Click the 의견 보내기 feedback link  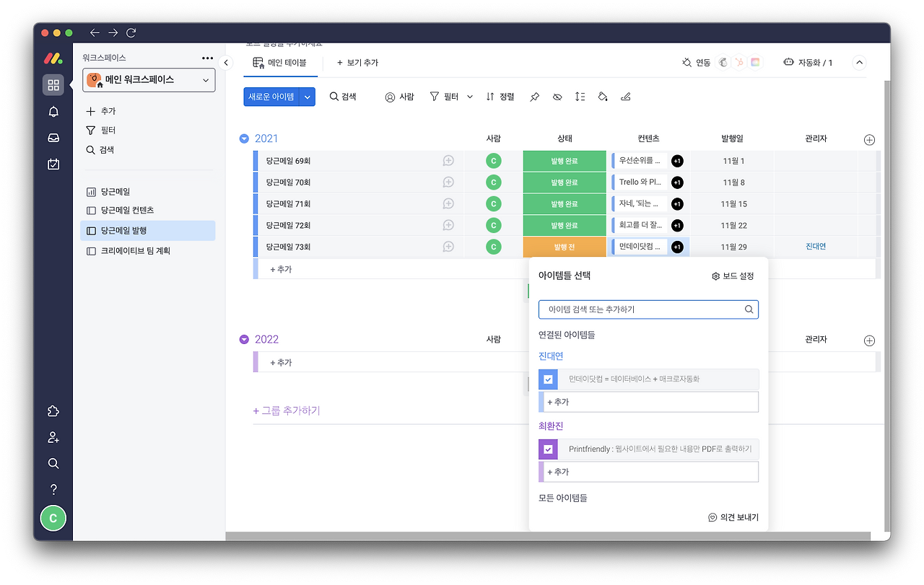pyautogui.click(x=733, y=517)
